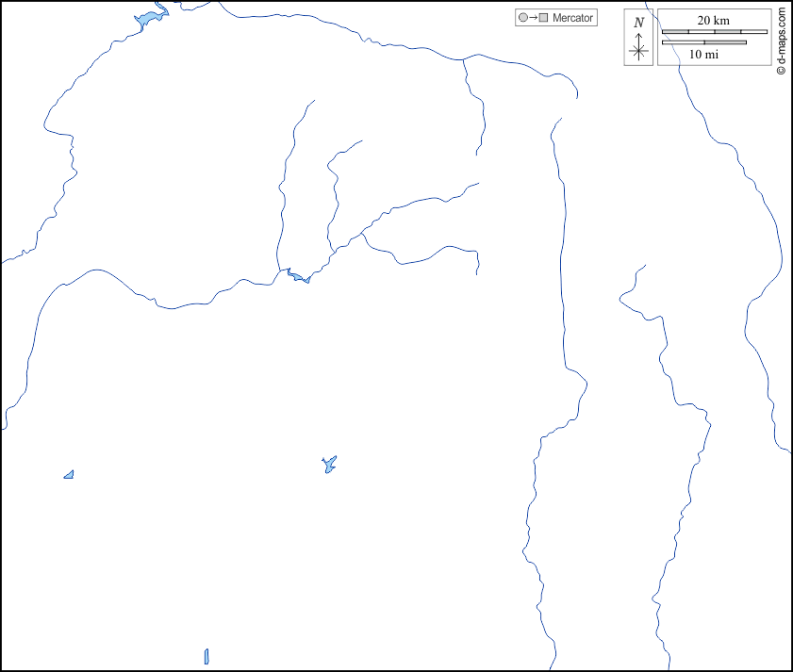
Task: Click the arrow between circle and square
Action: pyautogui.click(x=533, y=18)
